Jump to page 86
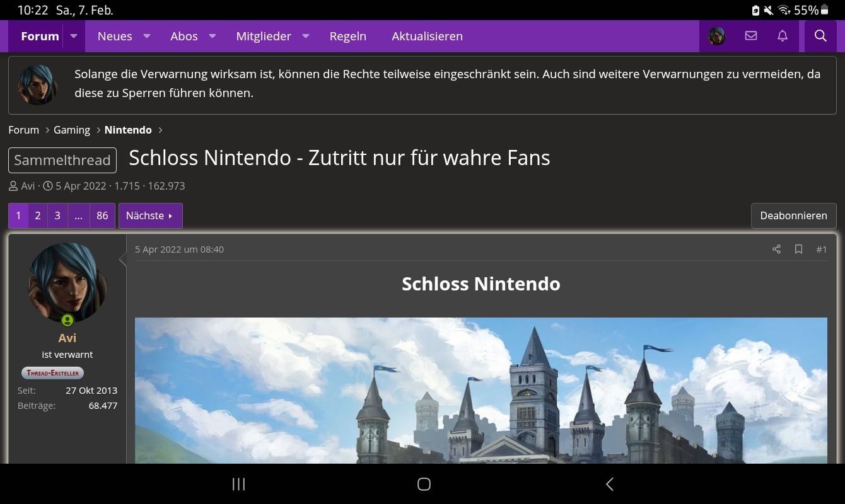 pyautogui.click(x=102, y=215)
